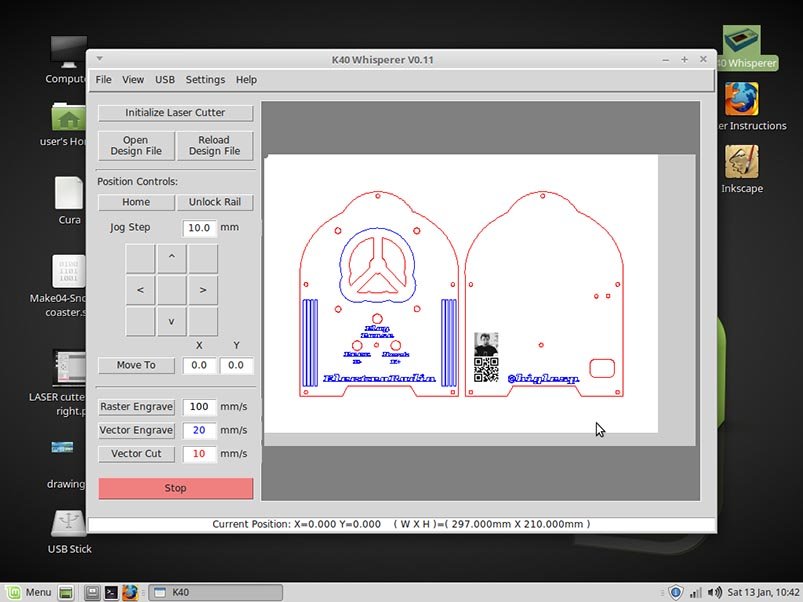This screenshot has height=602, width=803.
Task: Jog the laser head up with arrow
Action: point(170,257)
